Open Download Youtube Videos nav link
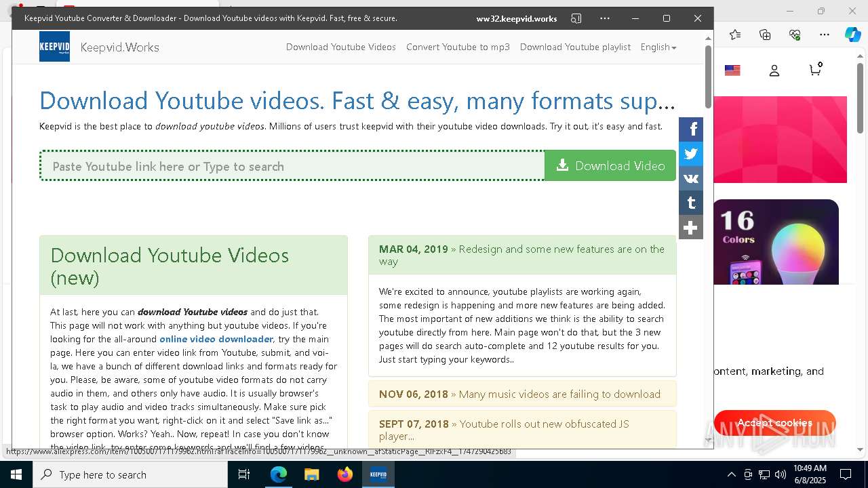Image resolution: width=868 pixels, height=488 pixels. 341,47
